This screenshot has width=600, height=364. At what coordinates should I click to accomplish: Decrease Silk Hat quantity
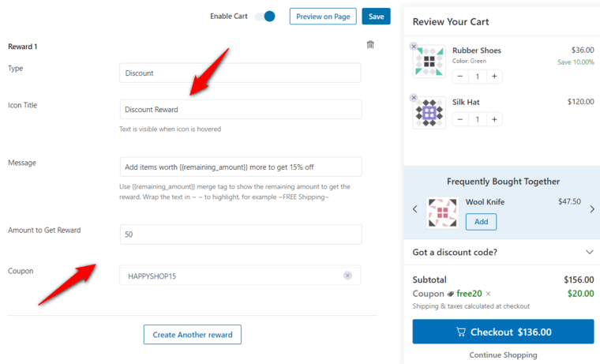(460, 119)
